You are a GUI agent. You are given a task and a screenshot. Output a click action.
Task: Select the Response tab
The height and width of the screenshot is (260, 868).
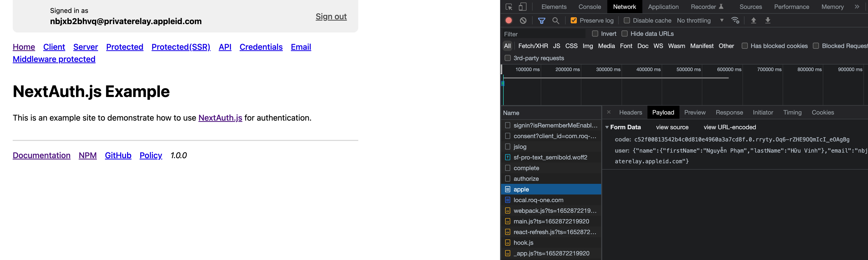tap(729, 112)
